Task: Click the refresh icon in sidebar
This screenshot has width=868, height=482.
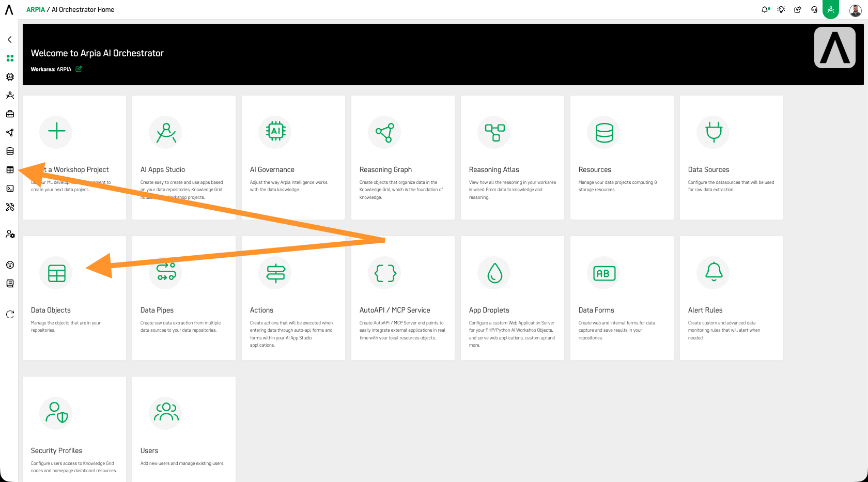Action: point(10,315)
